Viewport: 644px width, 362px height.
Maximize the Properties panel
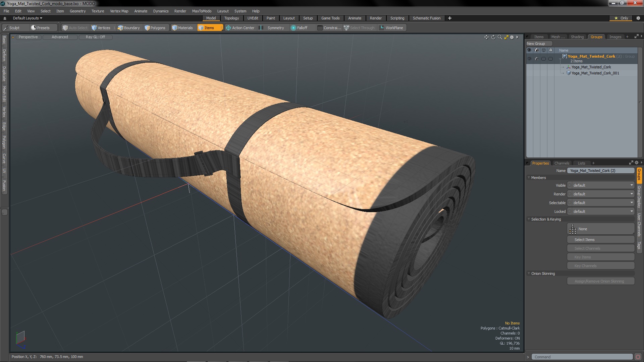[631, 163]
